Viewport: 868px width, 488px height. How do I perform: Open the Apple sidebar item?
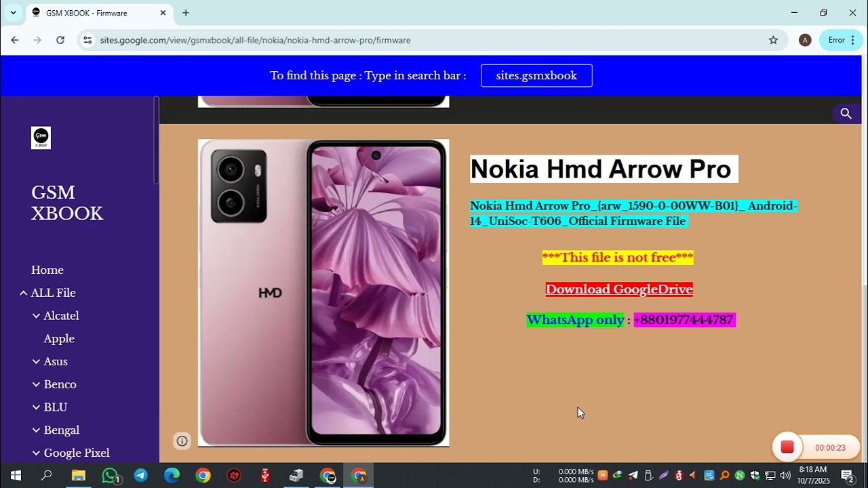tap(59, 339)
